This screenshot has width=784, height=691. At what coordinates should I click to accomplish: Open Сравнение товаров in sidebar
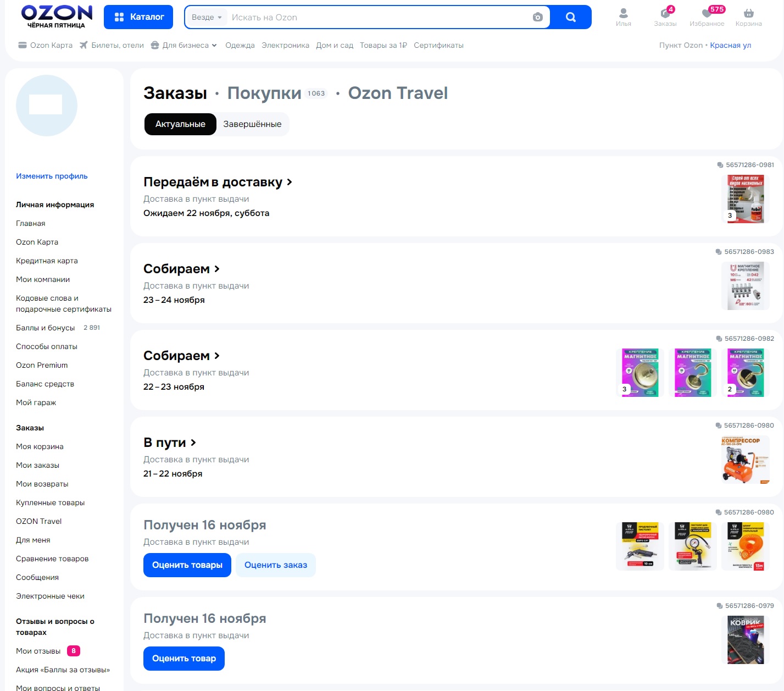coord(52,559)
